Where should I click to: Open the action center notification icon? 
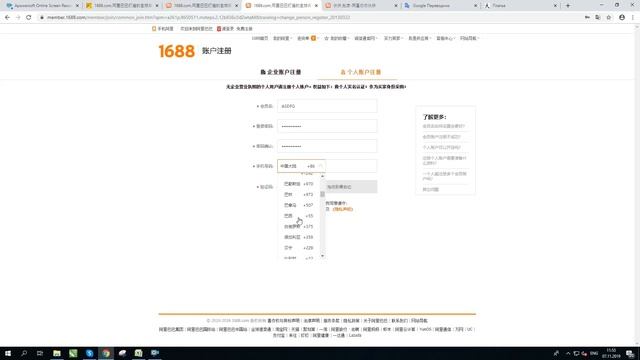pos(631,353)
